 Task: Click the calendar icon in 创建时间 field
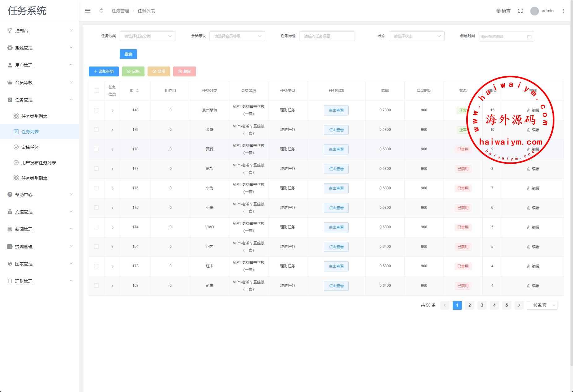(x=529, y=37)
